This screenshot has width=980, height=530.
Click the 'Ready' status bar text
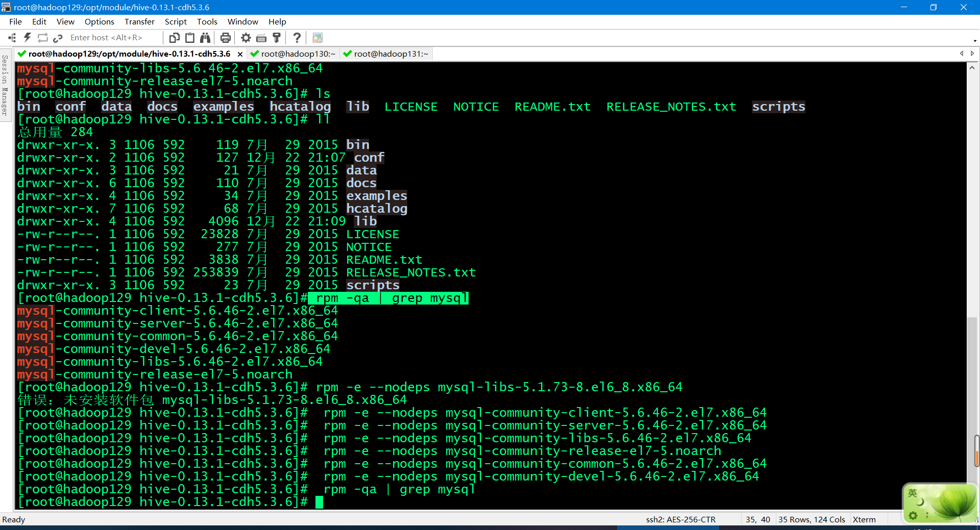point(14,519)
